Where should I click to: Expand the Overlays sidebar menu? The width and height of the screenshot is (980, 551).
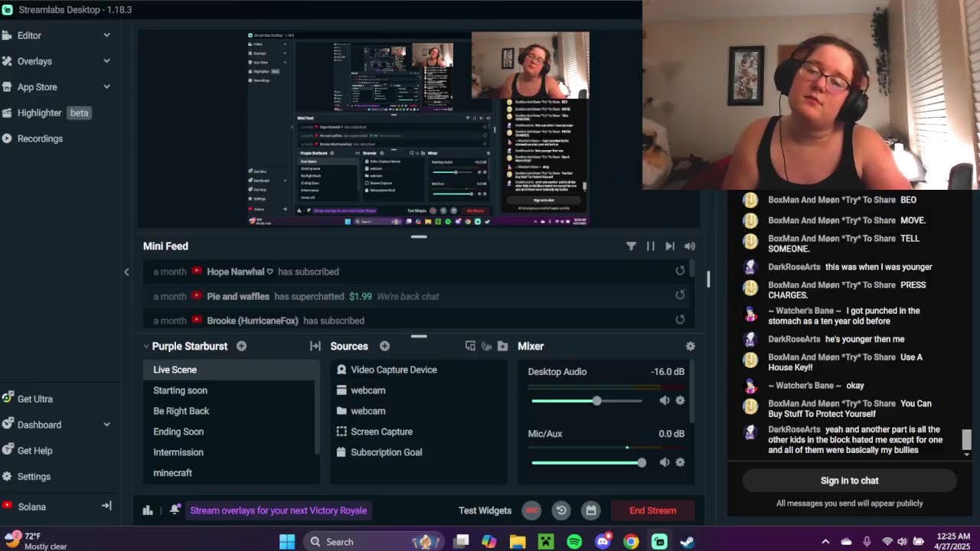pyautogui.click(x=106, y=61)
